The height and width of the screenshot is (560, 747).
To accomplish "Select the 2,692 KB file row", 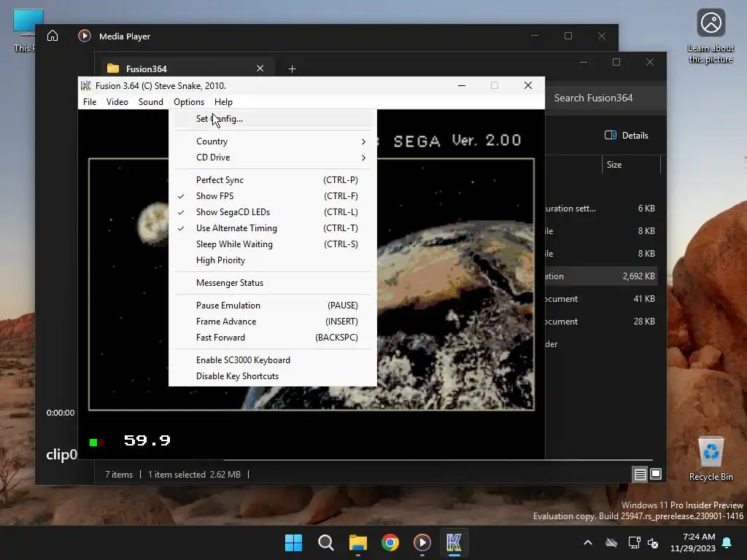I will pos(601,276).
